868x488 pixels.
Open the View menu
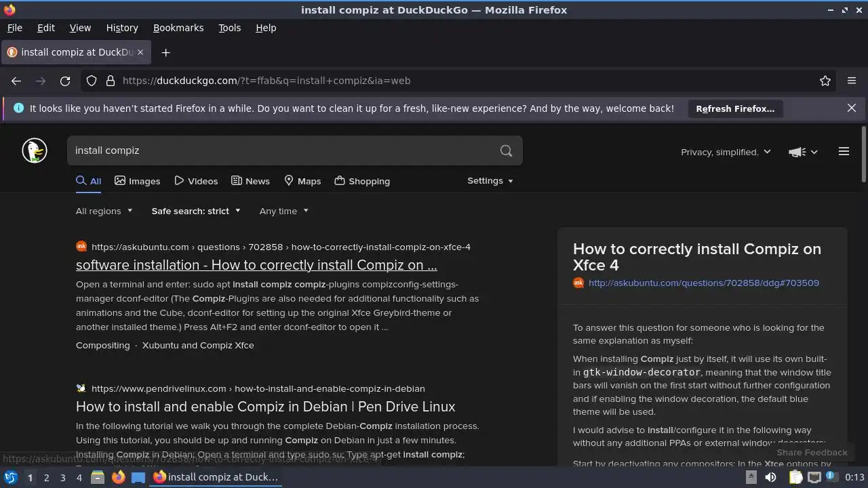80,28
